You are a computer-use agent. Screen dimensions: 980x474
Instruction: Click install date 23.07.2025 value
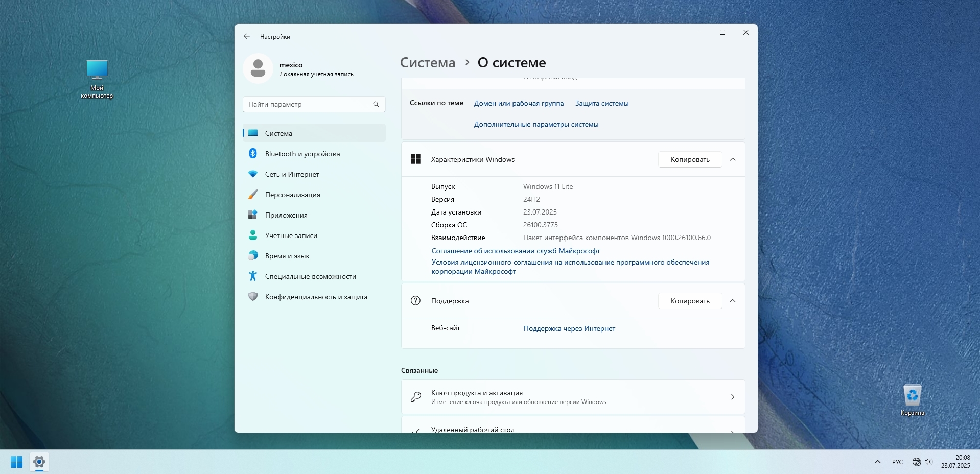[540, 212]
